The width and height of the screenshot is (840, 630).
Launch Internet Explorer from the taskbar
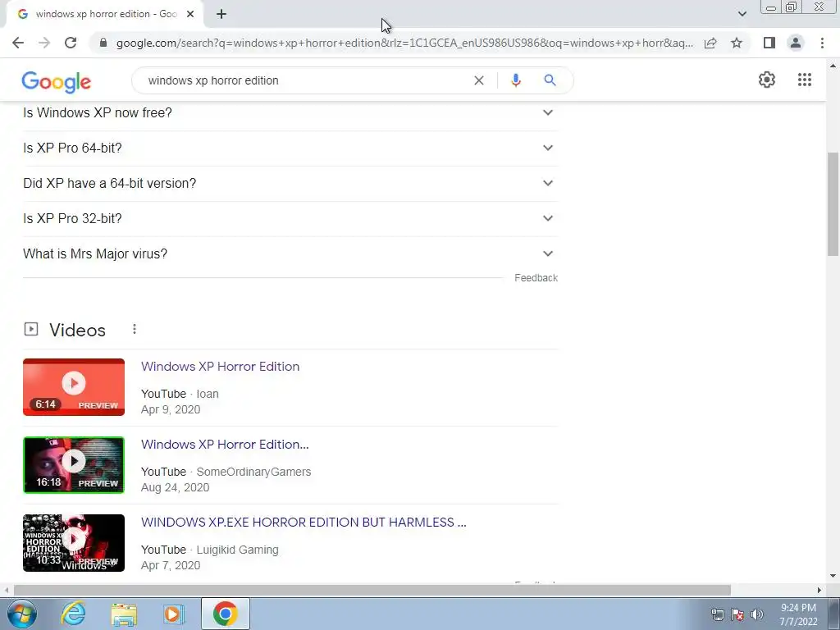point(73,614)
